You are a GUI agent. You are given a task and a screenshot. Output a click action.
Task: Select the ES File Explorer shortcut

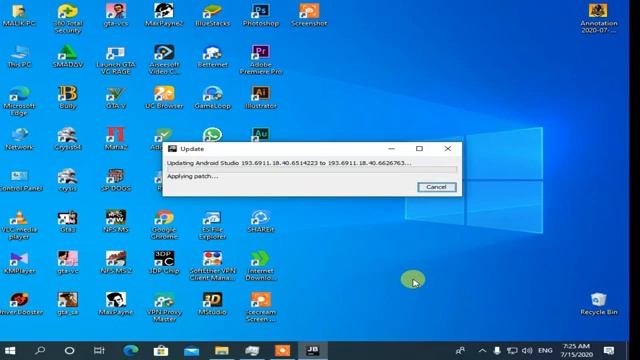[x=212, y=225]
